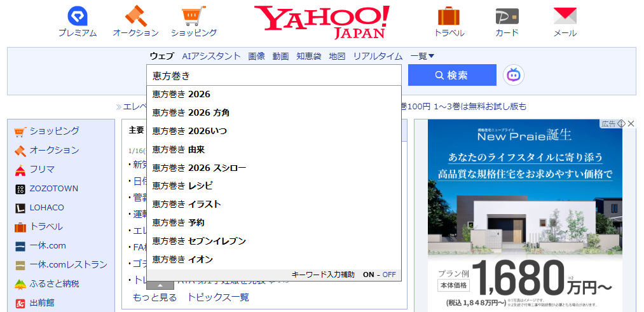Select the 動画 search tab

coord(280,57)
